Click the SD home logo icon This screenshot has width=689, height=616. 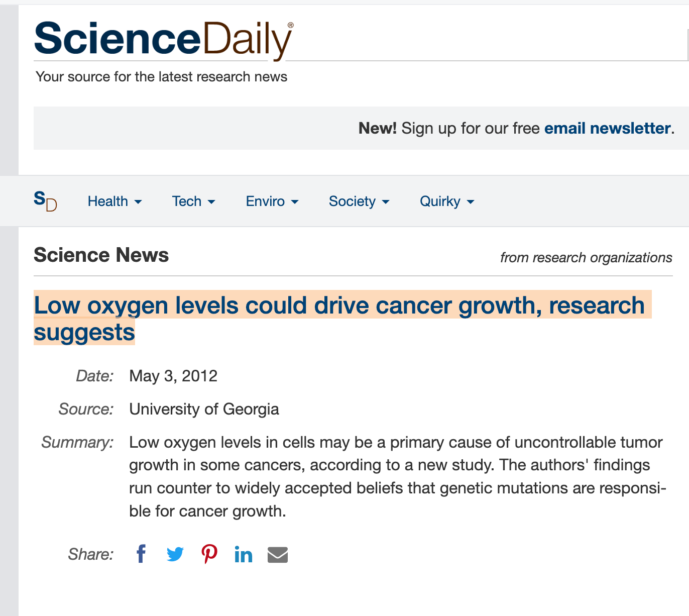click(45, 201)
